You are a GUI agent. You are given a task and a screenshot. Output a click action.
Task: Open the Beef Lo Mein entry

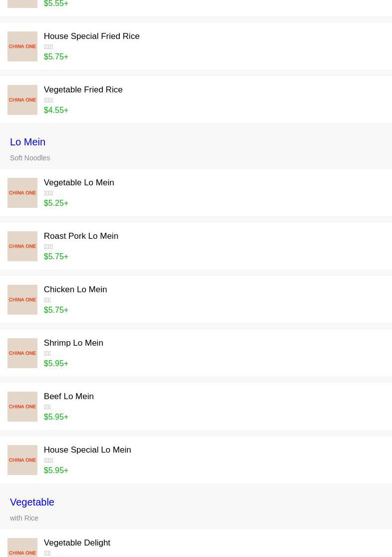[69, 397]
